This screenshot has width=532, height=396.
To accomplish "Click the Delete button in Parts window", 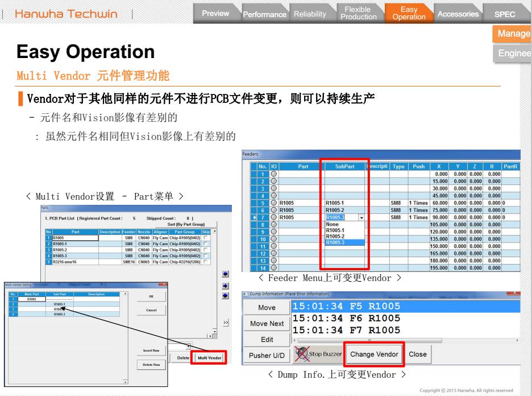I will point(182,358).
